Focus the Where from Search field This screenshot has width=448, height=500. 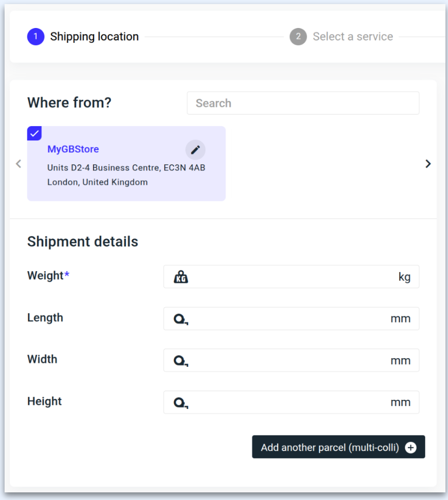(x=303, y=103)
